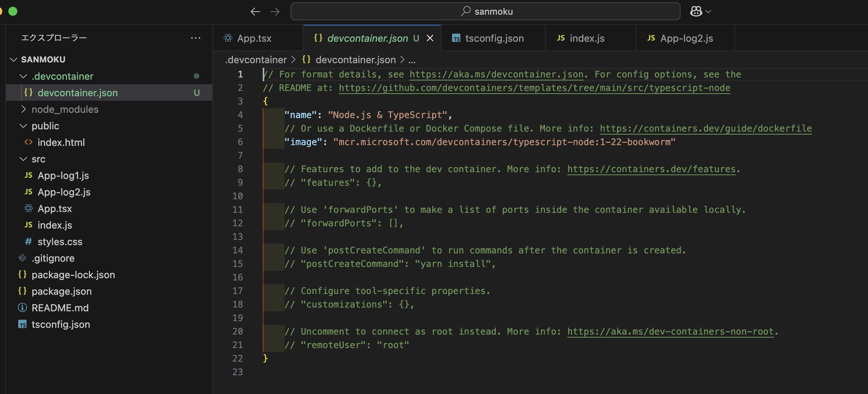
Task: Switch to the App-log2.js tab
Action: click(x=687, y=38)
